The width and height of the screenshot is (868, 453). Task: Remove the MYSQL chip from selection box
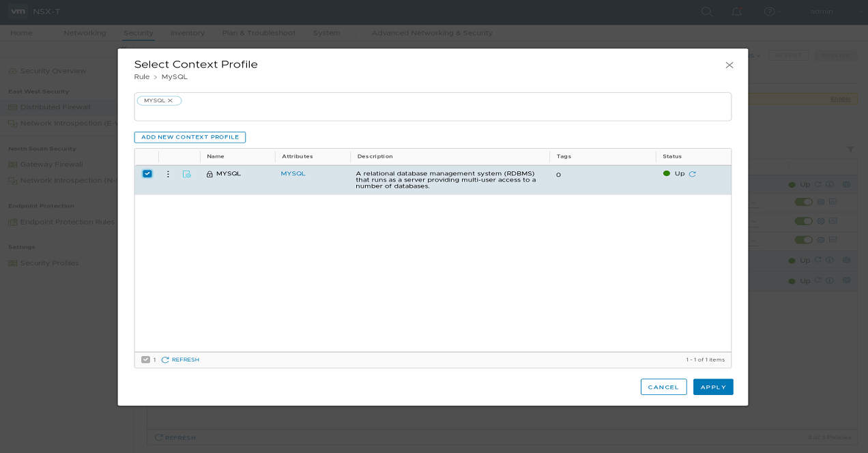coord(170,100)
